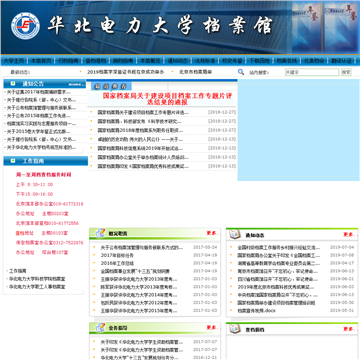Select the 通知动态 navigation item
This screenshot has width=360, height=360.
coord(178,61)
